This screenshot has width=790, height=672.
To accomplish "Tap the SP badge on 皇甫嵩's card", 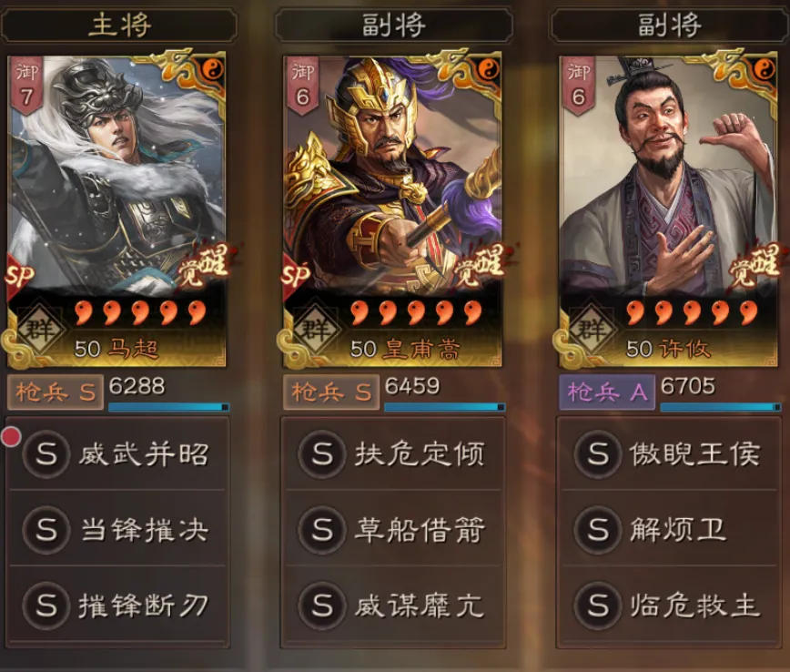I will [x=295, y=276].
